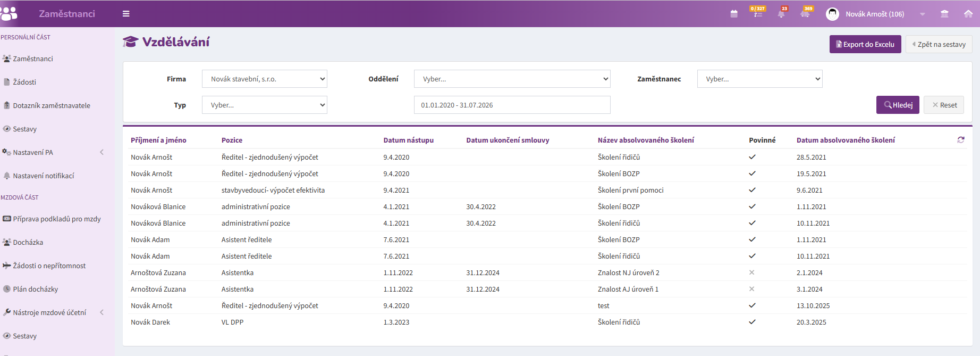Click the home icon in top bar
The image size is (980, 356).
pyautogui.click(x=968, y=14)
